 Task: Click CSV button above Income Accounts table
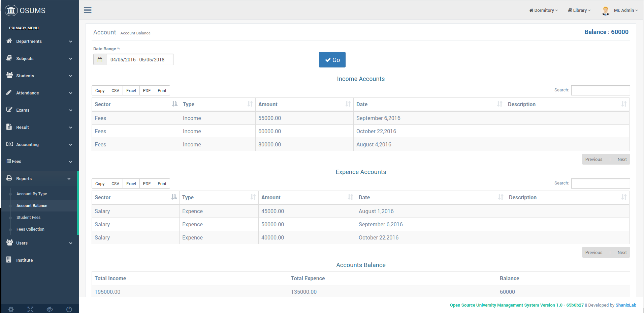pyautogui.click(x=115, y=90)
